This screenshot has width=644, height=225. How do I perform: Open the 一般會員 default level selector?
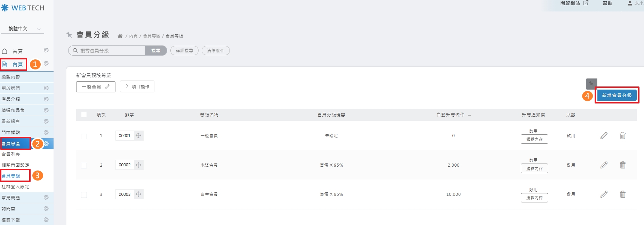[96, 87]
